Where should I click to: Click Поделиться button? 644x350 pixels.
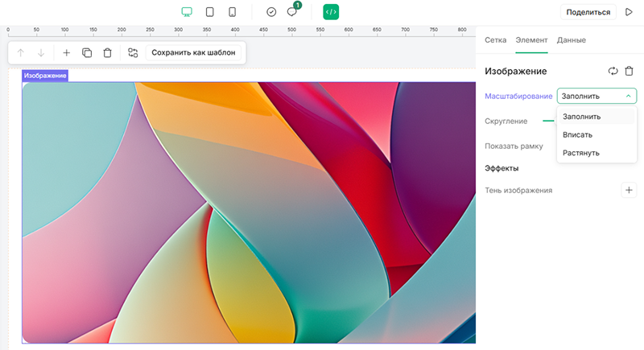[x=588, y=12]
